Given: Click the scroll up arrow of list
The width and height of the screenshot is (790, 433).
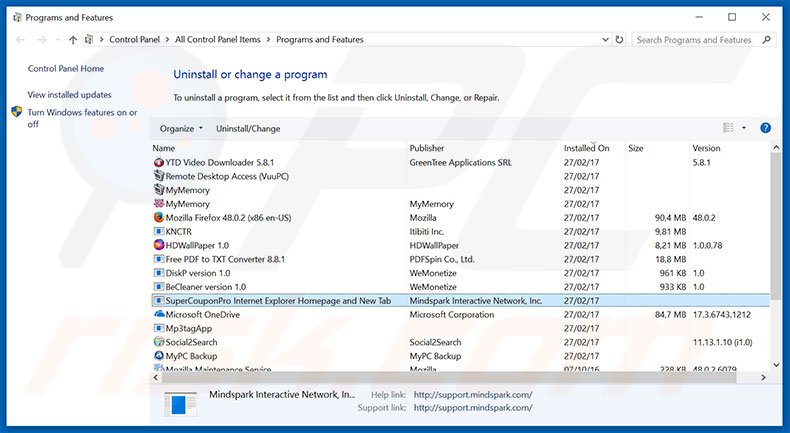Looking at the screenshot, I should pos(775,147).
